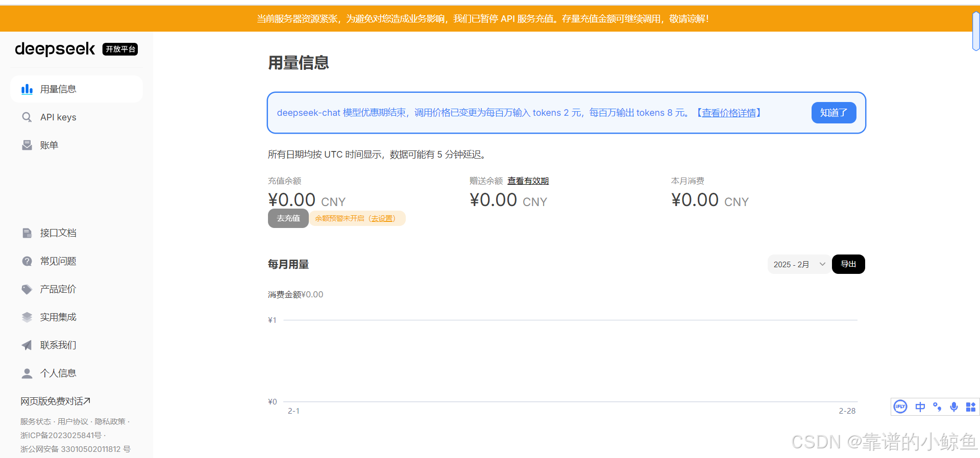Click the 账单 envelope icon
The width and height of the screenshot is (980, 458).
pos(27,145)
